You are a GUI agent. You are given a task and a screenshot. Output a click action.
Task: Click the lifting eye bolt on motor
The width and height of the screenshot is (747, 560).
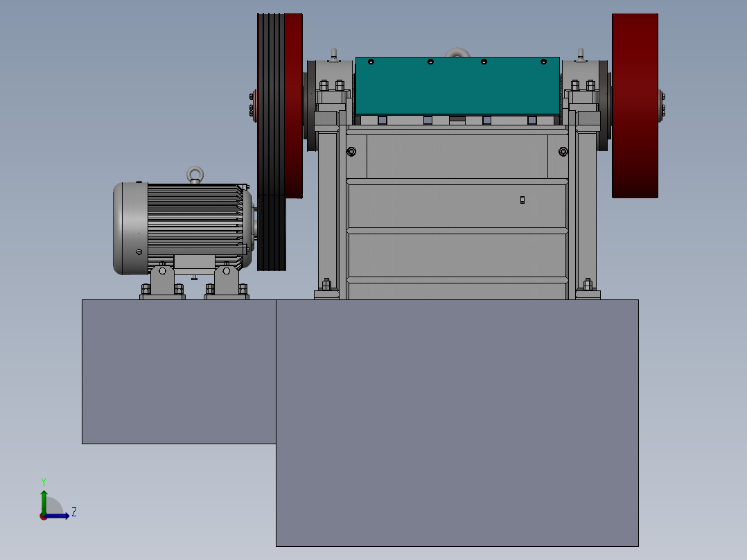click(195, 175)
